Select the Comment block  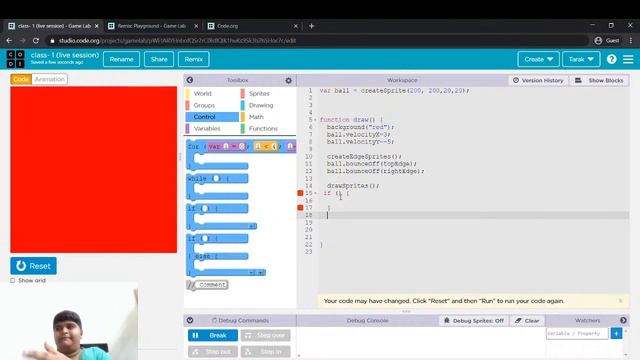[x=207, y=285]
